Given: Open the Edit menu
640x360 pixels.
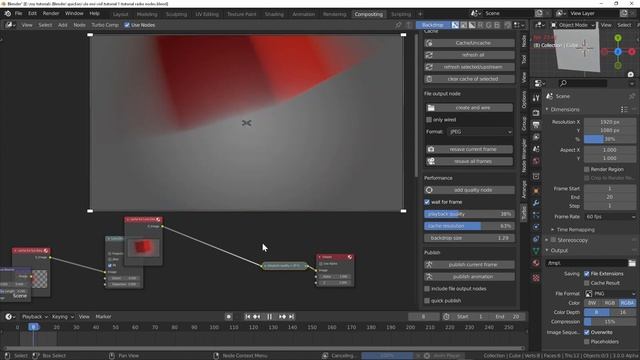Looking at the screenshot, I should click(x=32, y=13).
